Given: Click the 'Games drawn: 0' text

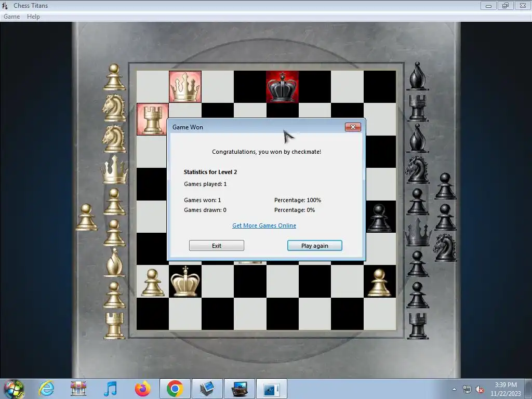Looking at the screenshot, I should coord(205,210).
